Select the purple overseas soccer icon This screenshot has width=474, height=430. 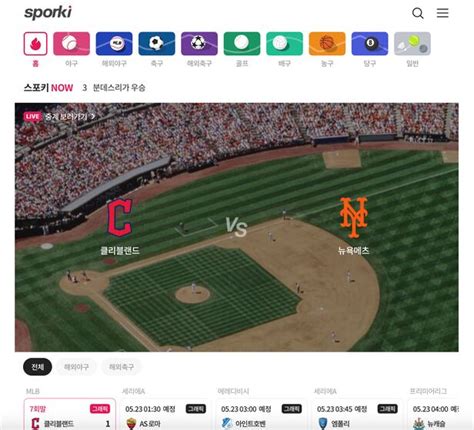click(199, 44)
